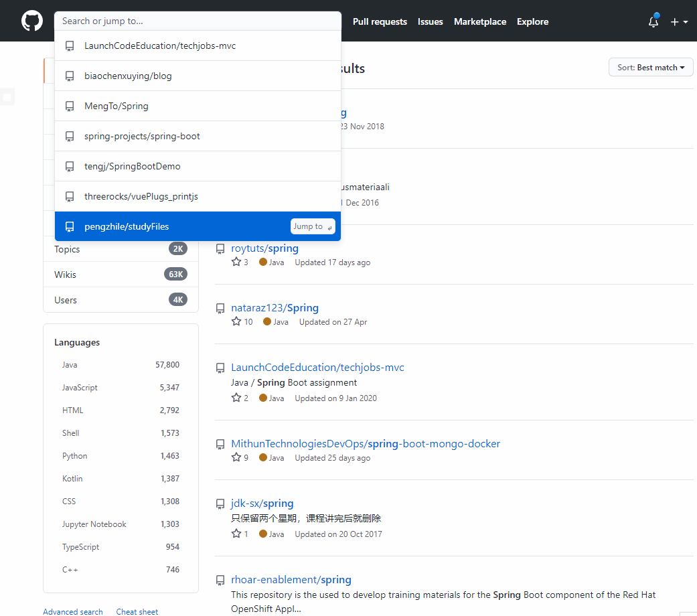Screen dimensions: 697x616
Task: Click star icon under MithunTechnologiesDevOps repository
Action: [x=236, y=458]
